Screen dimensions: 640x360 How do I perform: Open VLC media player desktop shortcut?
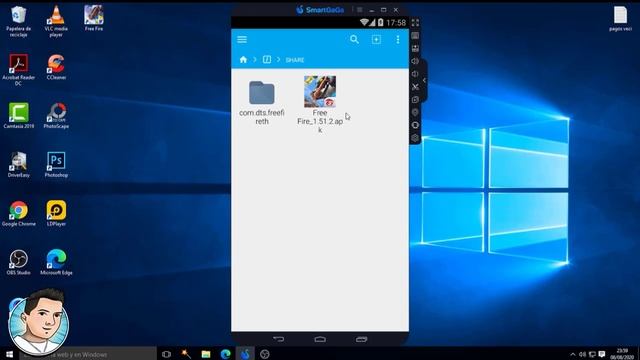tap(56, 21)
